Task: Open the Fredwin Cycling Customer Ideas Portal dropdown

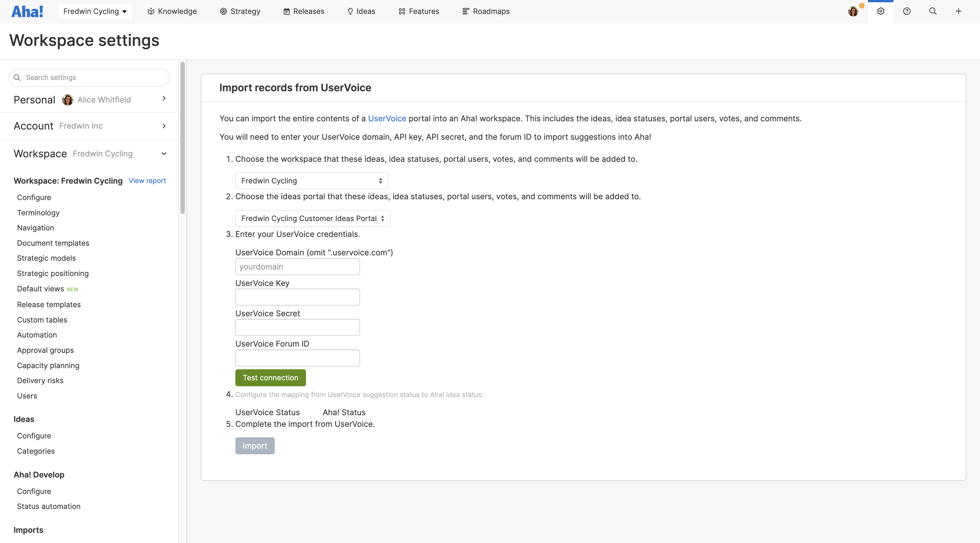Action: click(312, 218)
